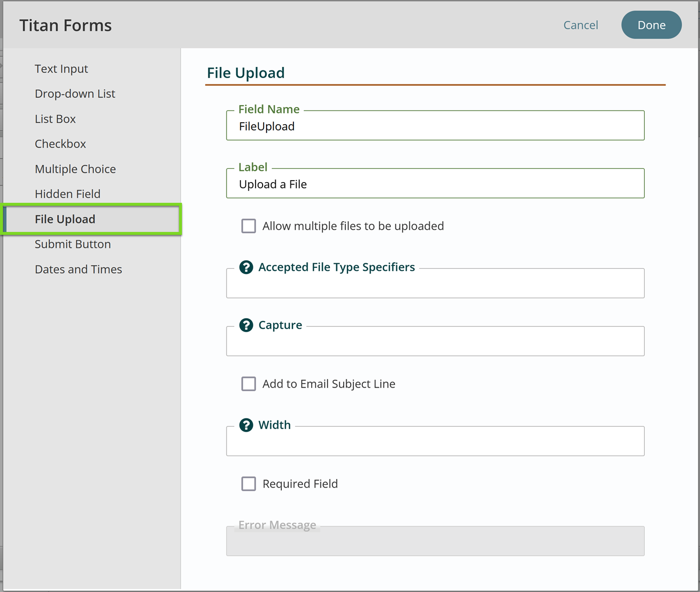Open the Capture help icon
The image size is (700, 592).
[x=246, y=325]
